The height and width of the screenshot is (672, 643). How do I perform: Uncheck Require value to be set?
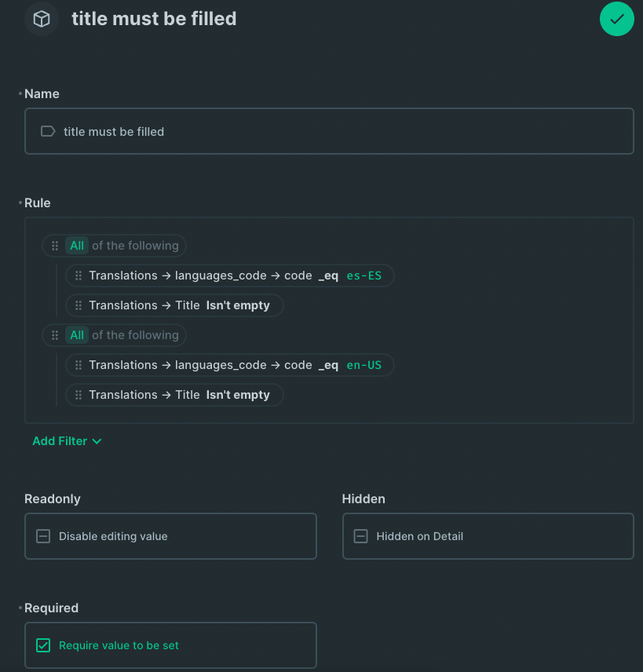click(x=43, y=645)
